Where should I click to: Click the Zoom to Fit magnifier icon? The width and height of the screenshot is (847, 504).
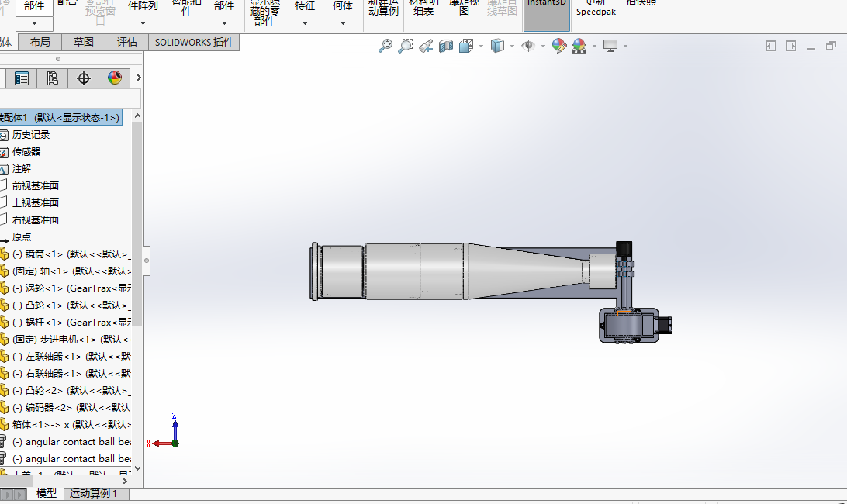coord(385,46)
